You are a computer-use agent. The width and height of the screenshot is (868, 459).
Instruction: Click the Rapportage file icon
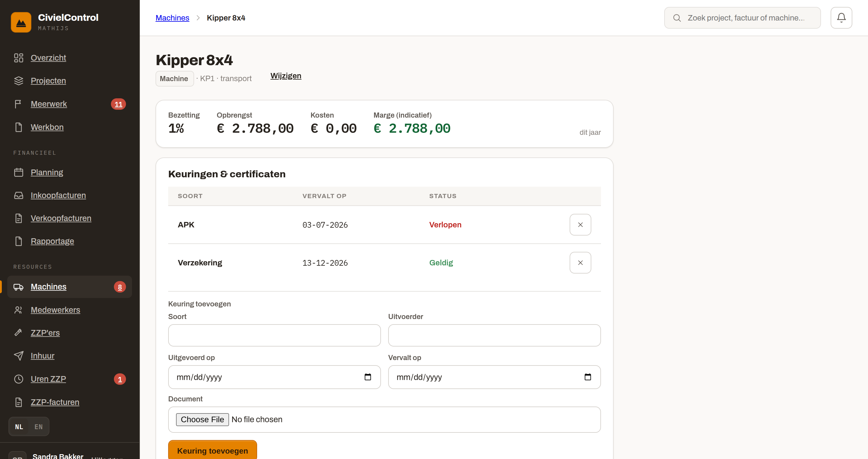click(x=18, y=241)
